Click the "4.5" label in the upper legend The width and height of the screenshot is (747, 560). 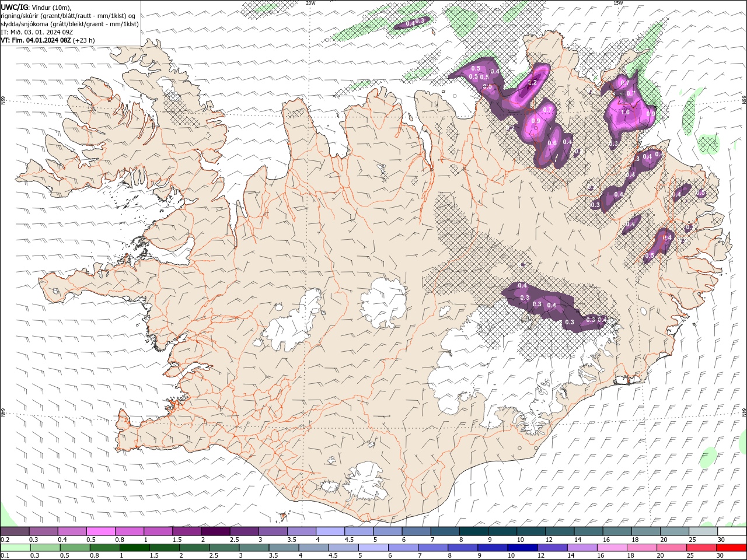click(349, 540)
